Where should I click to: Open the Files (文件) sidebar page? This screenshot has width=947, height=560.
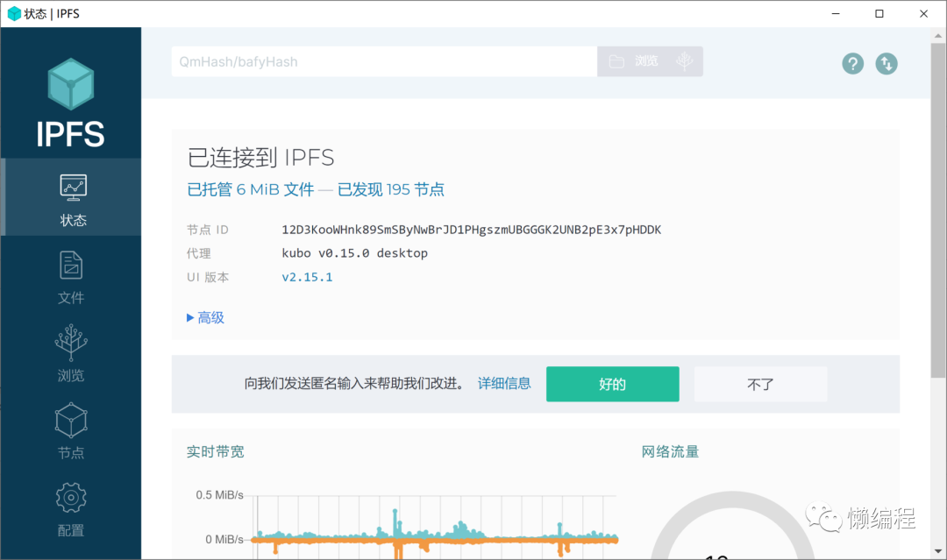click(71, 277)
